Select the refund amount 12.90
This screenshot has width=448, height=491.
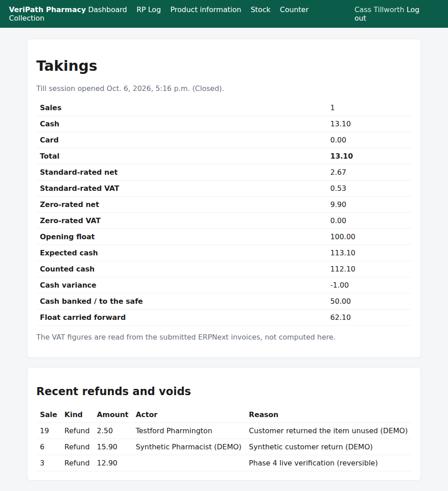(x=107, y=463)
